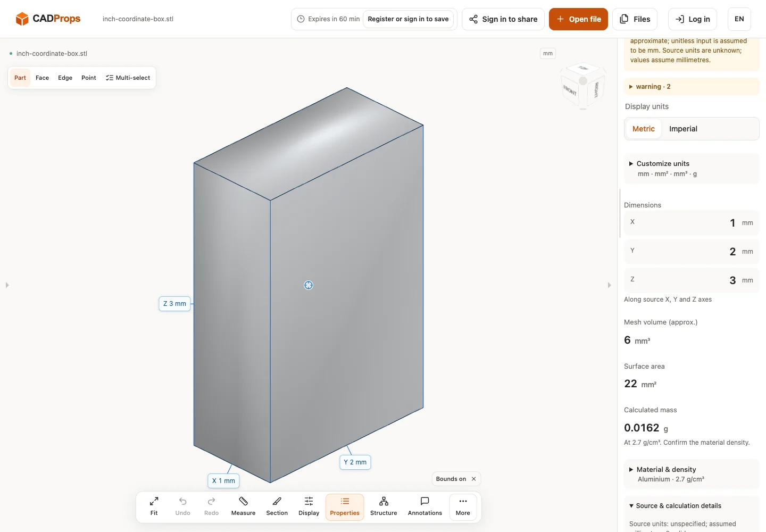
Task: Activate the Measure tool
Action: point(243,506)
